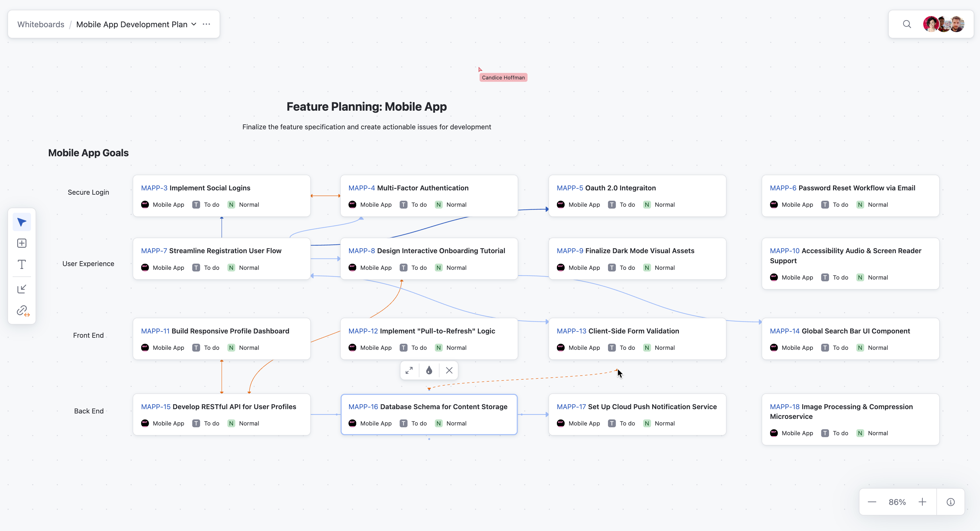Zoom in with the plus button
The width and height of the screenshot is (980, 531).
tap(922, 502)
